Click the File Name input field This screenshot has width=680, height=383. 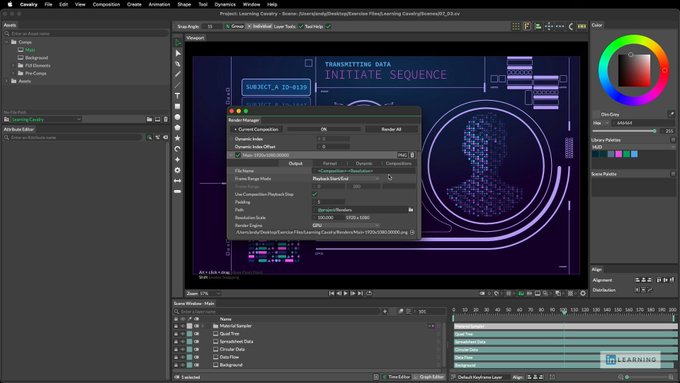click(363, 171)
